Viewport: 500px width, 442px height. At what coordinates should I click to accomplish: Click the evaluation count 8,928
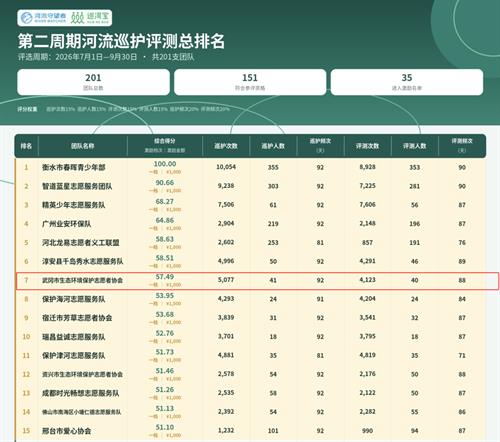click(x=367, y=167)
